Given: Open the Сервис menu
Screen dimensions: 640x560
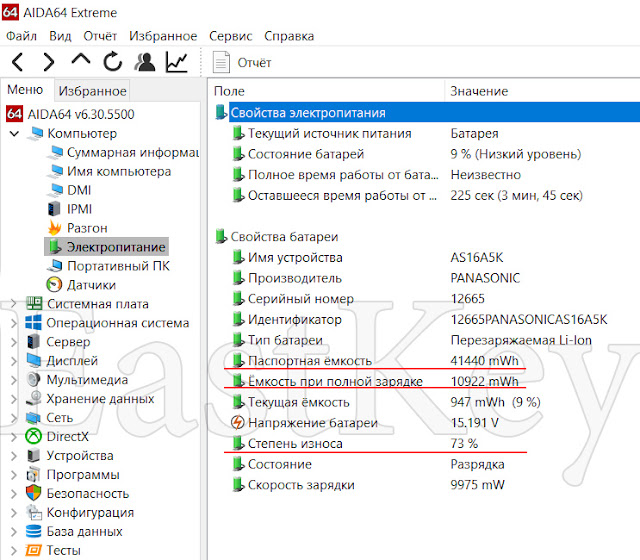Looking at the screenshot, I should (x=231, y=36).
